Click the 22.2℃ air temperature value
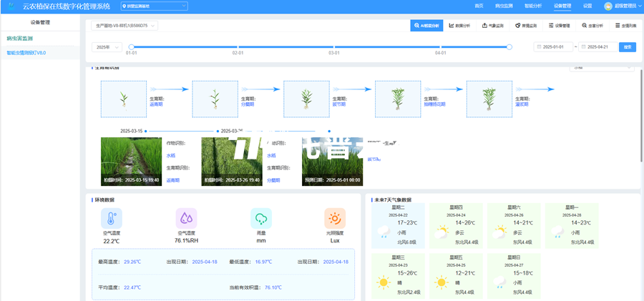Image resolution: width=644 pixels, height=301 pixels. 112,241
